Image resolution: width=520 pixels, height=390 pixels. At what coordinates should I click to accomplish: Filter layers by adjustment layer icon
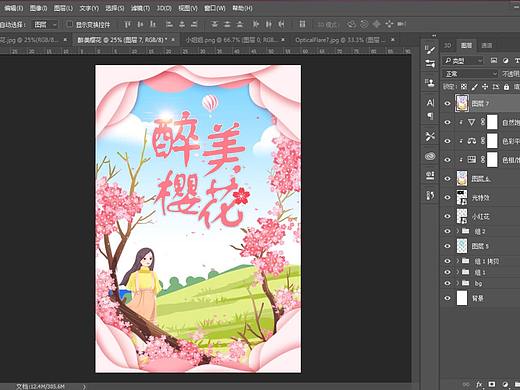(x=505, y=60)
